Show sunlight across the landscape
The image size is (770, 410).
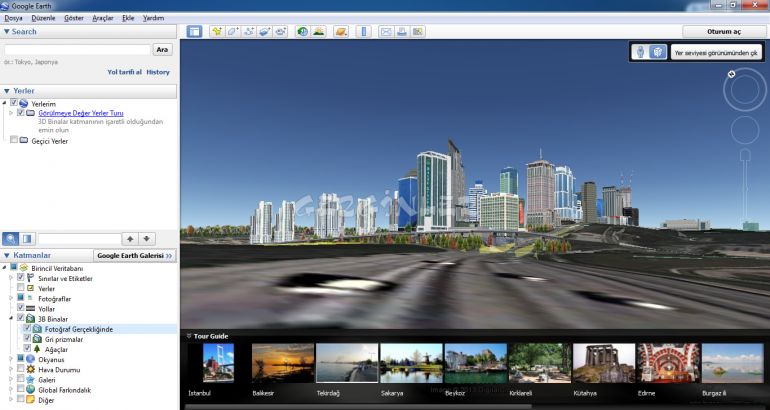click(x=318, y=32)
